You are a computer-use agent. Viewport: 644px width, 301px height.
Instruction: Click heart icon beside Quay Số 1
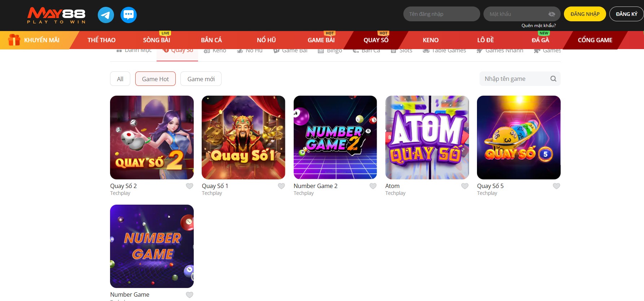(281, 186)
